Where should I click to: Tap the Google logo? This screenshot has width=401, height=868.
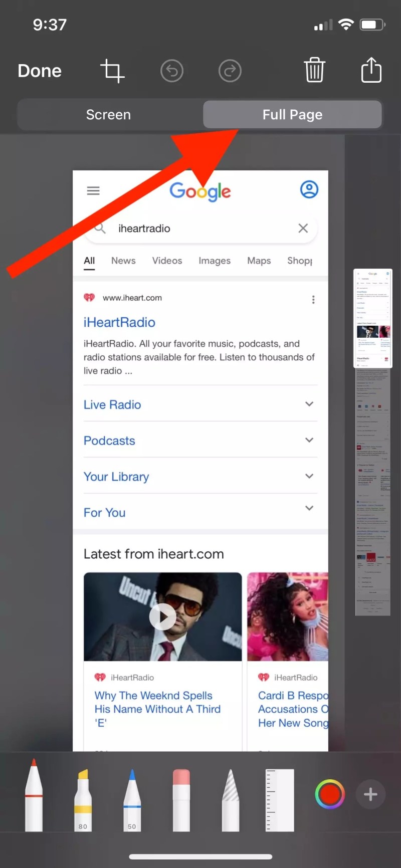[x=200, y=191]
